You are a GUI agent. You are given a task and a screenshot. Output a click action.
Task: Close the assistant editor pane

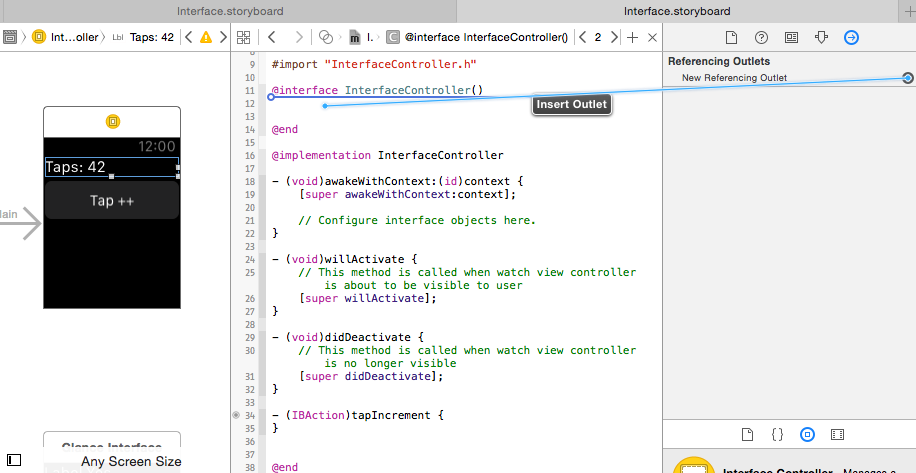point(653,37)
